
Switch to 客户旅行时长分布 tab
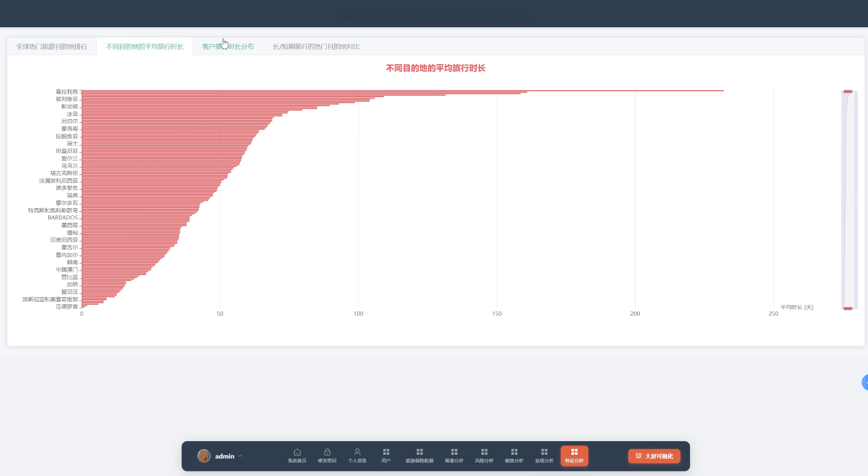(x=228, y=46)
